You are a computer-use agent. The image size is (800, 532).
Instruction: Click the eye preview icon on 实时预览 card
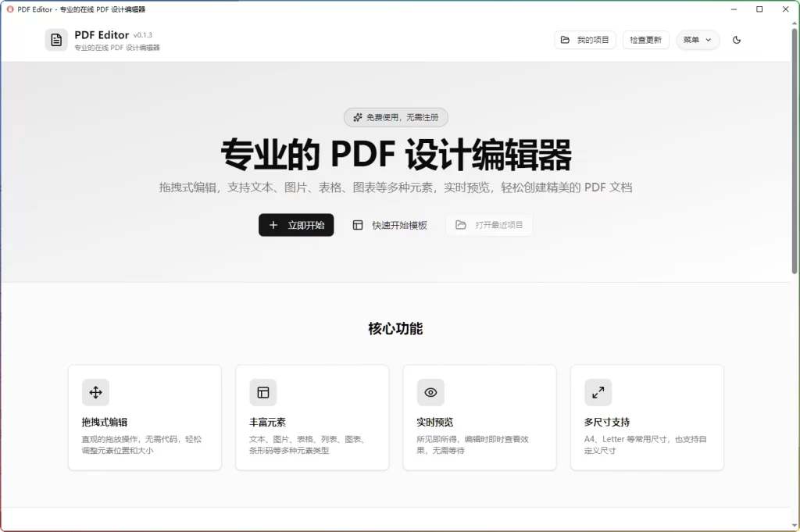pyautogui.click(x=430, y=392)
